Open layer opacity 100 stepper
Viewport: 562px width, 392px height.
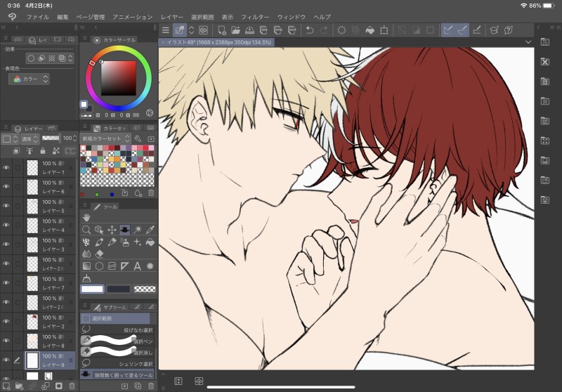pyautogui.click(x=74, y=138)
